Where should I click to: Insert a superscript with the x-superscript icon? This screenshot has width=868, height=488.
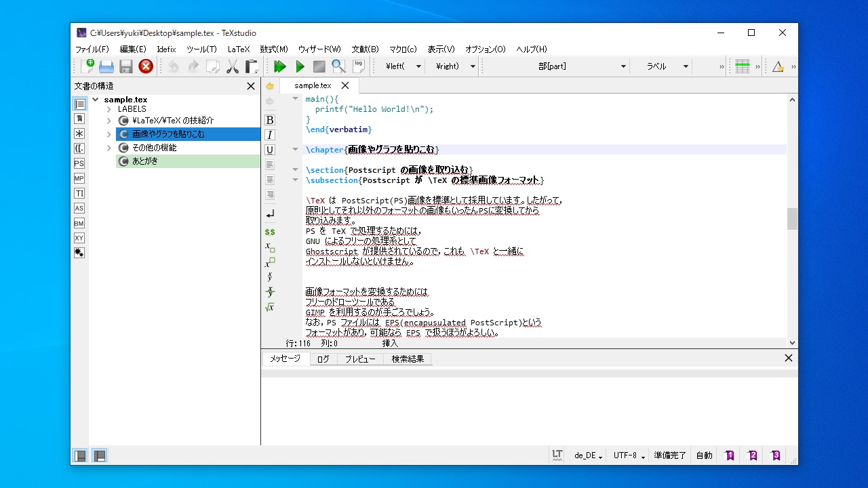(x=270, y=262)
